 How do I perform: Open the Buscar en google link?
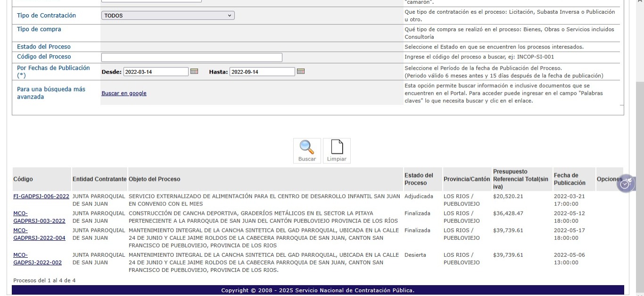point(124,93)
